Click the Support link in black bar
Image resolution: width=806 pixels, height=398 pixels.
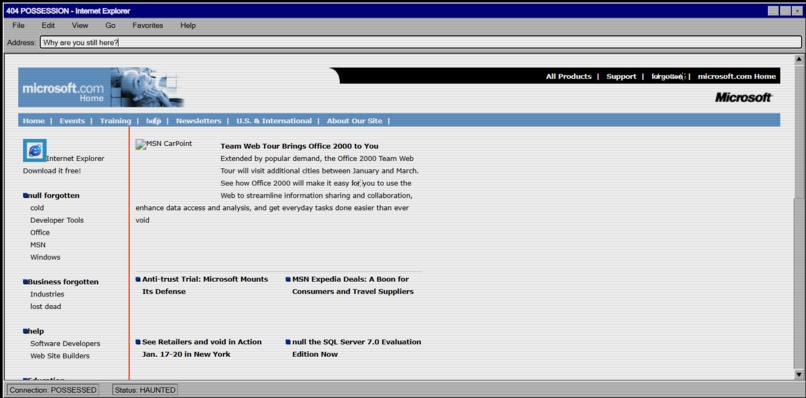pos(621,76)
